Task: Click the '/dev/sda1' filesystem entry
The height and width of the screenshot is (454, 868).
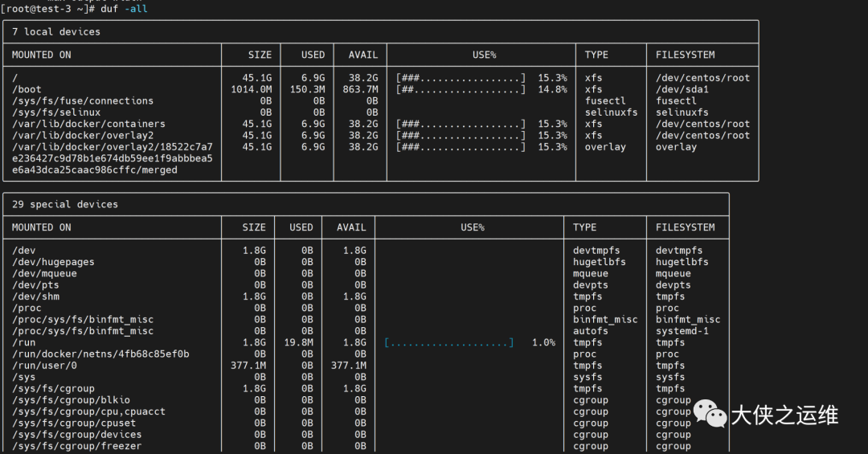Action: [x=682, y=89]
